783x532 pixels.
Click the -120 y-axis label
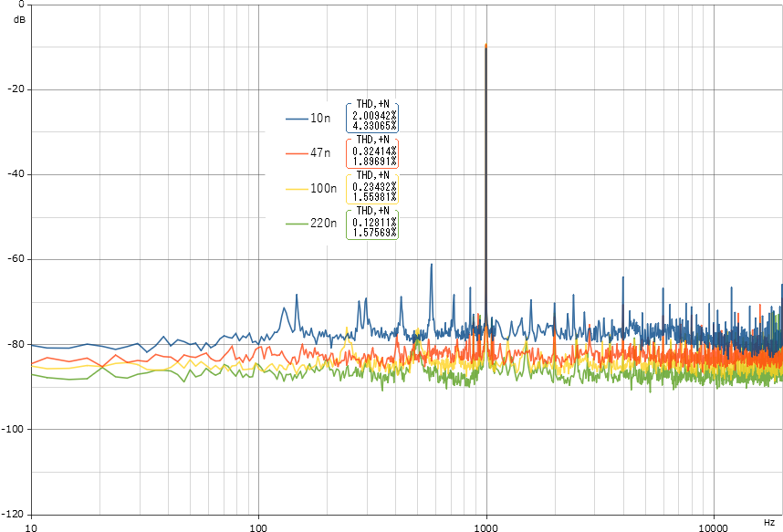[x=14, y=514]
